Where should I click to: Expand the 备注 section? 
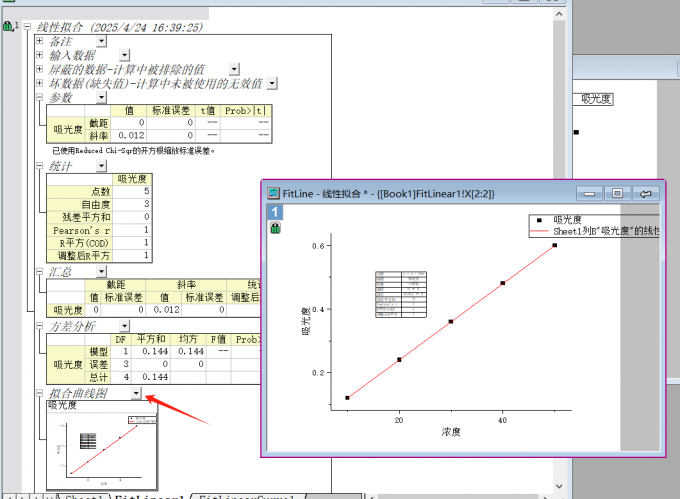[x=39, y=41]
